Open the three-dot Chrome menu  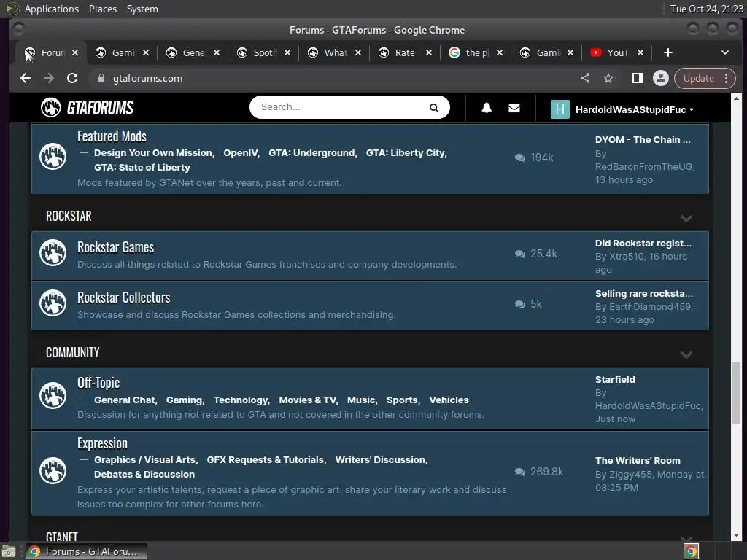pos(726,78)
